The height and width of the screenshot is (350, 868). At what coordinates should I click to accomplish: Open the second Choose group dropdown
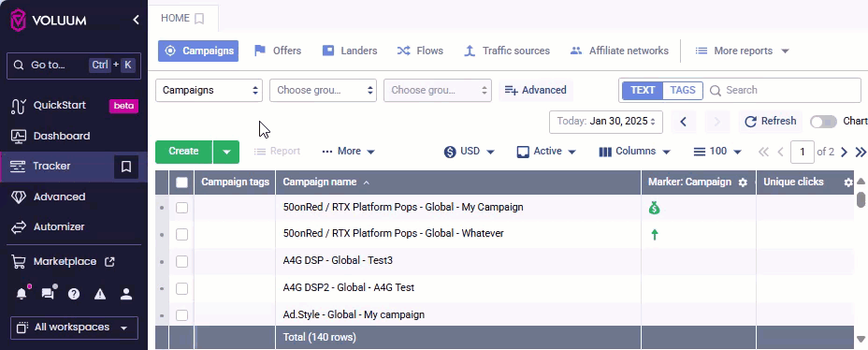[438, 90]
